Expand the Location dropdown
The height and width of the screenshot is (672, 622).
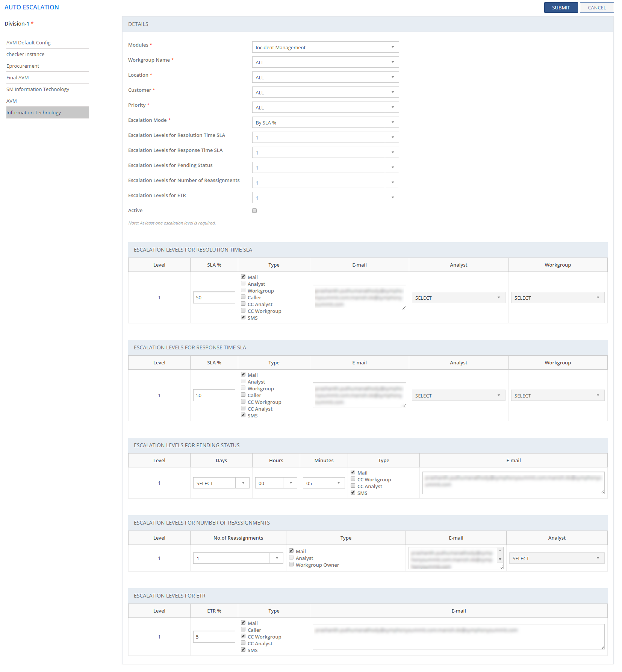tap(392, 77)
